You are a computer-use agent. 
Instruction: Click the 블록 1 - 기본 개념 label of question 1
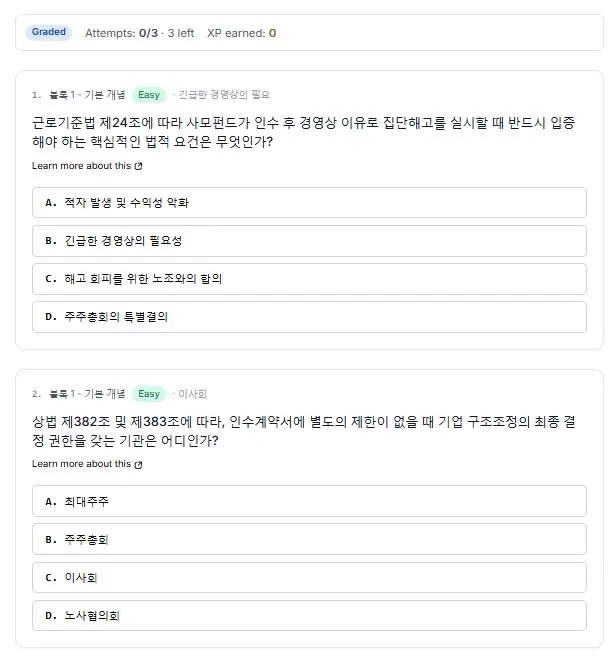[87, 94]
